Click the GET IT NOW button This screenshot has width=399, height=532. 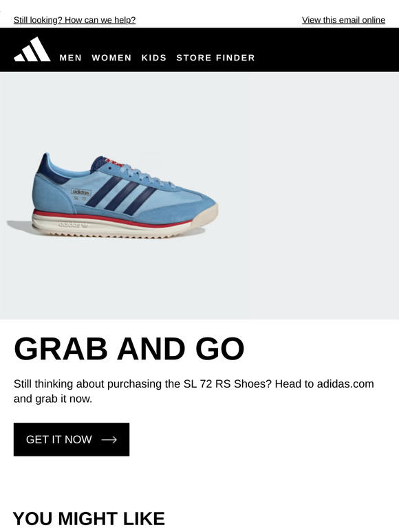(72, 439)
